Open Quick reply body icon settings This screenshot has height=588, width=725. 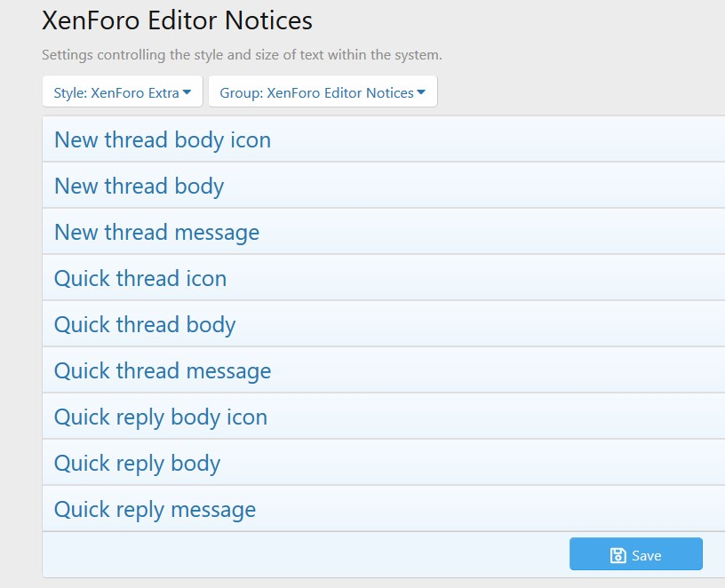click(x=161, y=417)
